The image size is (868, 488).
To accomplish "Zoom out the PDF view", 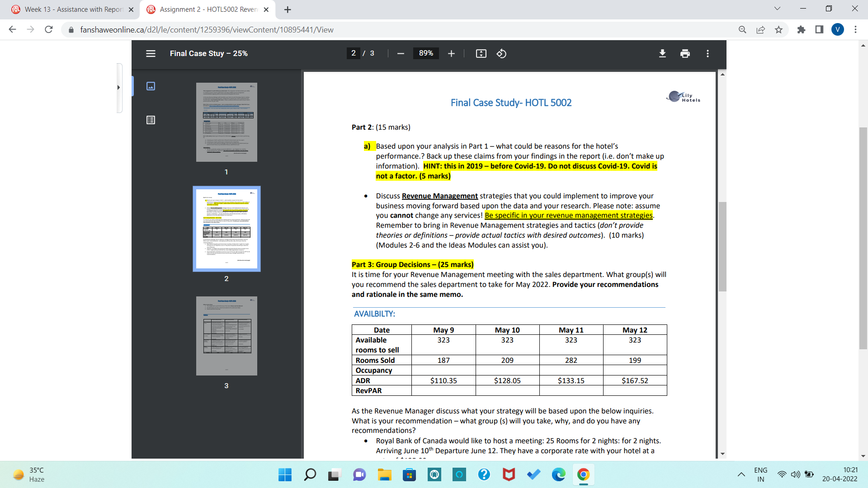I will 400,53.
